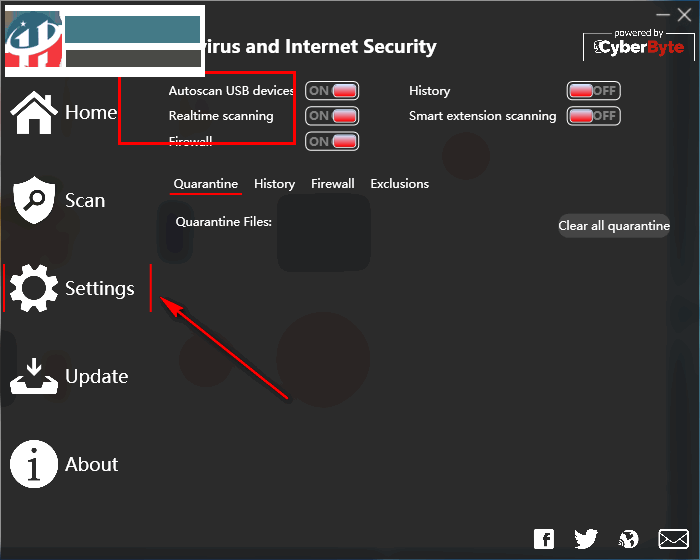Viewport: 700px width, 560px height.
Task: Click the Settings menu label
Action: pyautogui.click(x=100, y=288)
